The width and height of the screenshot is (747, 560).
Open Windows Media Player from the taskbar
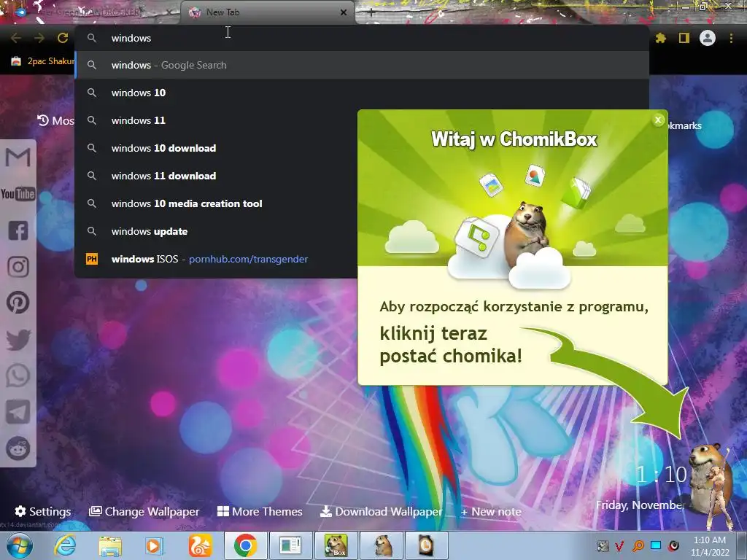[153, 545]
